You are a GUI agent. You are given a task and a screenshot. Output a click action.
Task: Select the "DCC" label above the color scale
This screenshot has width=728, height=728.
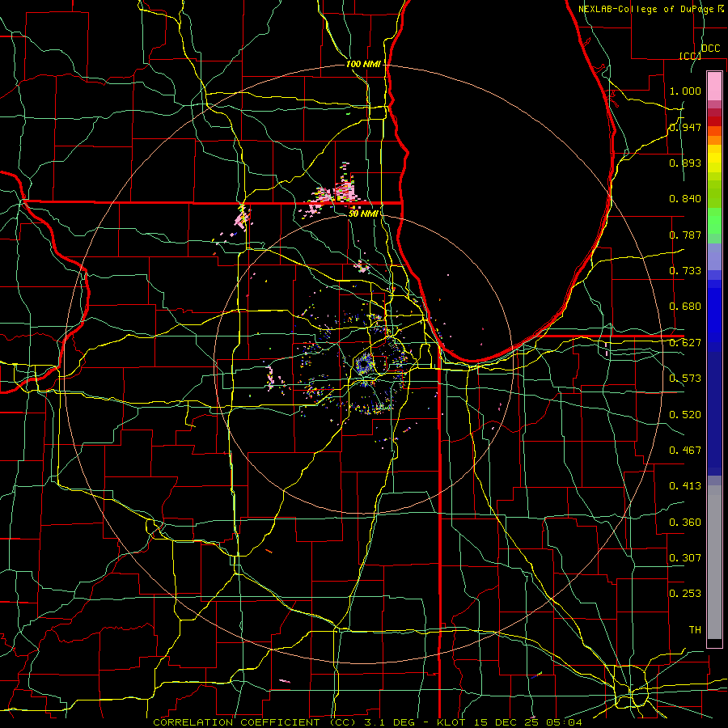click(x=711, y=49)
